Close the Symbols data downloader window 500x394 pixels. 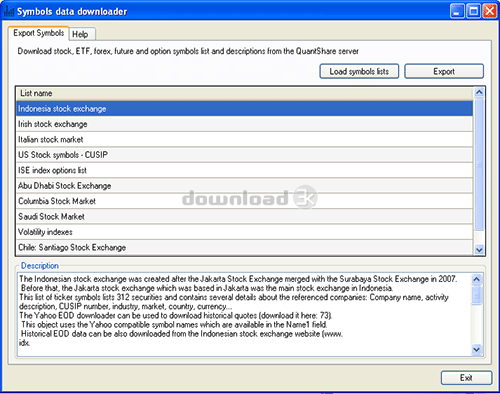pyautogui.click(x=490, y=11)
